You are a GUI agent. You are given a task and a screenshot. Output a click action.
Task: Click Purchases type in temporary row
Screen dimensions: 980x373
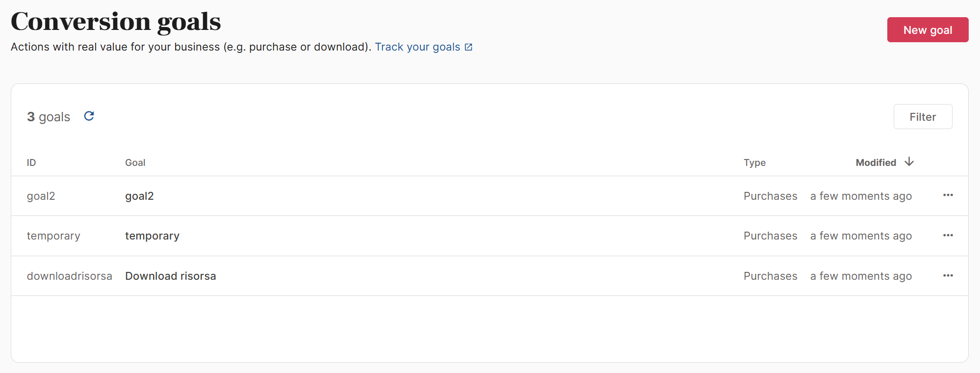770,236
